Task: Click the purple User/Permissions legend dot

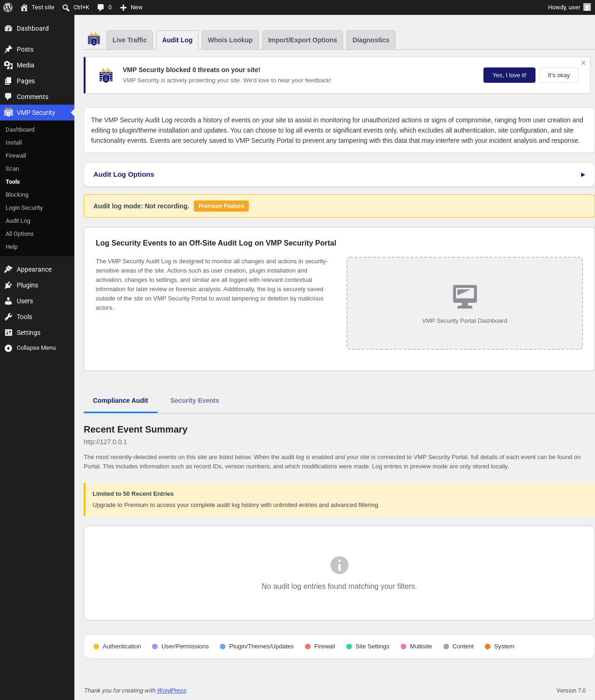Action: pyautogui.click(x=155, y=647)
